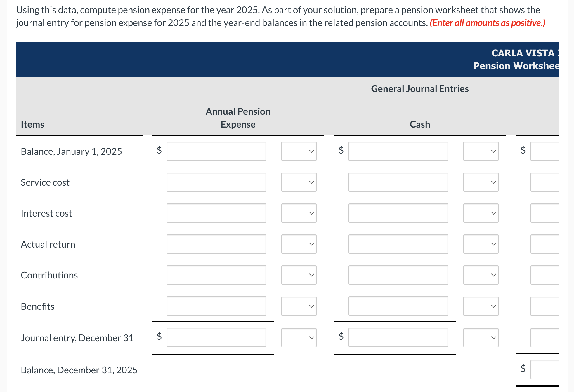Expand the Service cost direction dropdown
Viewport: 574px width, 392px height.
tap(299, 182)
